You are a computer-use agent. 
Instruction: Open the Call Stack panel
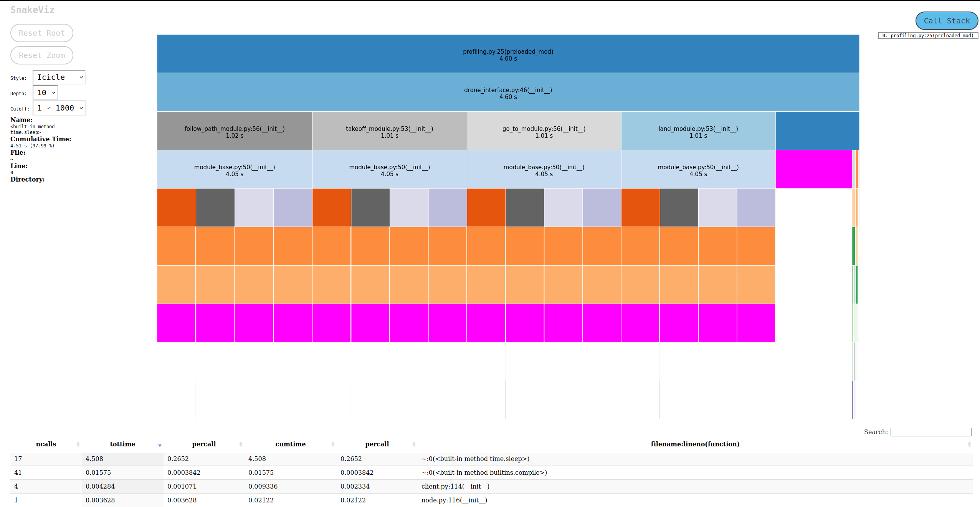point(946,21)
